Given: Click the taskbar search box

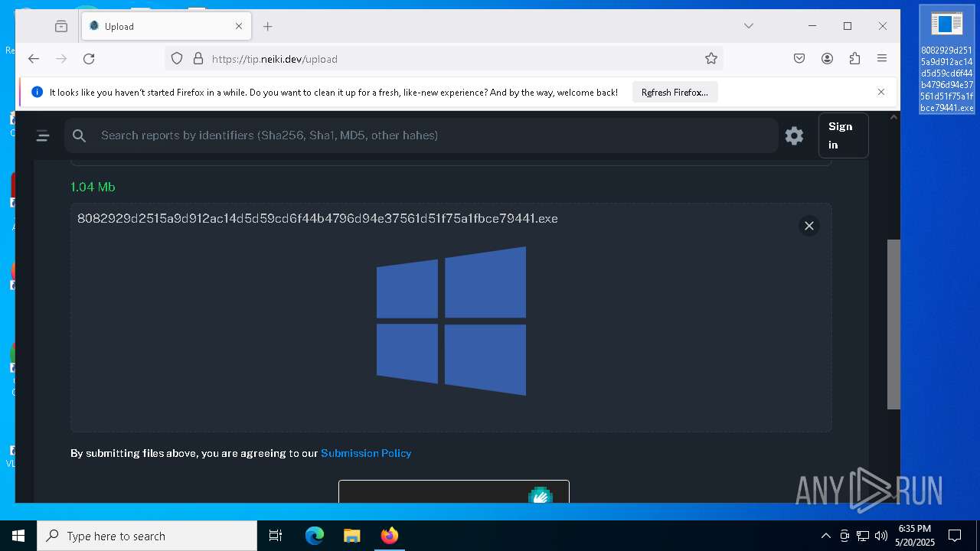Looking at the screenshot, I should [147, 536].
